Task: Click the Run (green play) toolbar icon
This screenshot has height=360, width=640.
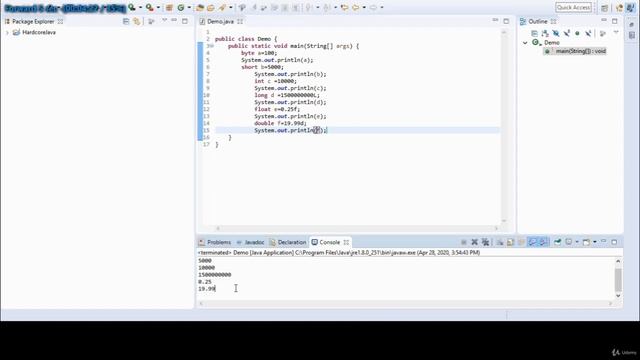Action: (132, 7)
